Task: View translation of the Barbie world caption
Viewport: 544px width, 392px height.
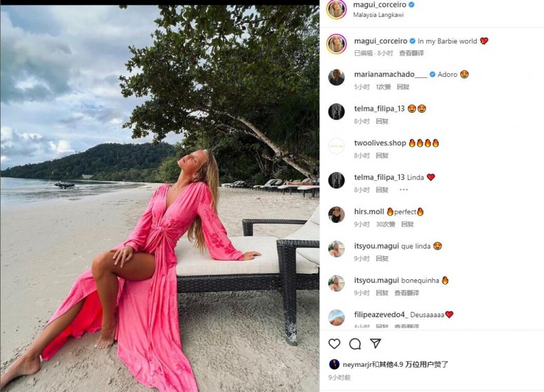Action: point(411,53)
